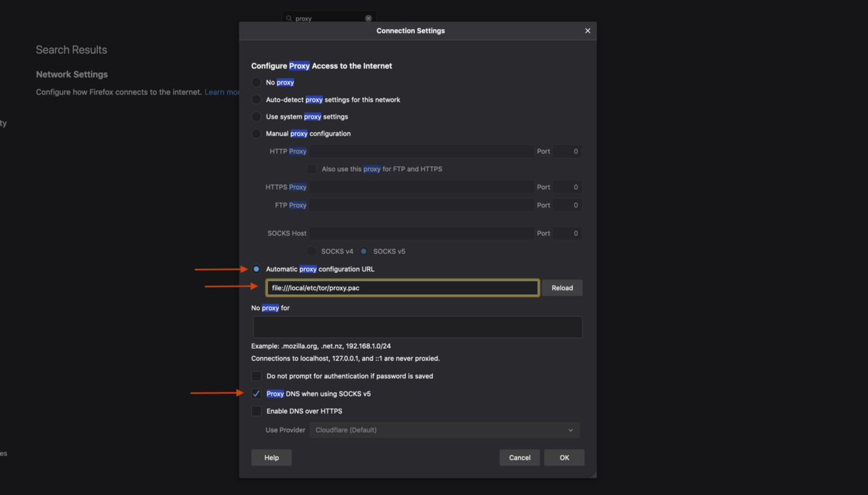868x495 pixels.
Task: Close the Connection Settings dialog
Action: 587,31
